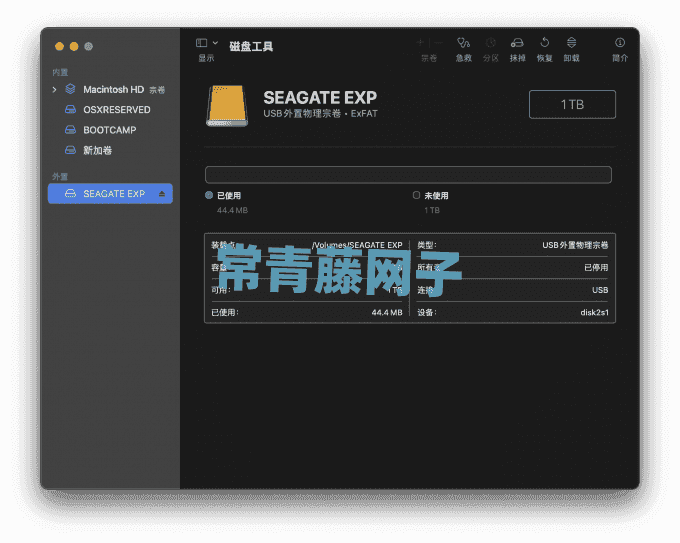Screen dimensions: 680x543
Task: Click the Unmount (卸载) eject icon
Action: 571,43
